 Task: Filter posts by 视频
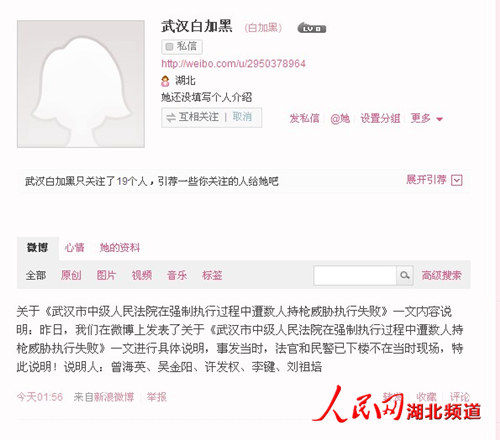[142, 275]
